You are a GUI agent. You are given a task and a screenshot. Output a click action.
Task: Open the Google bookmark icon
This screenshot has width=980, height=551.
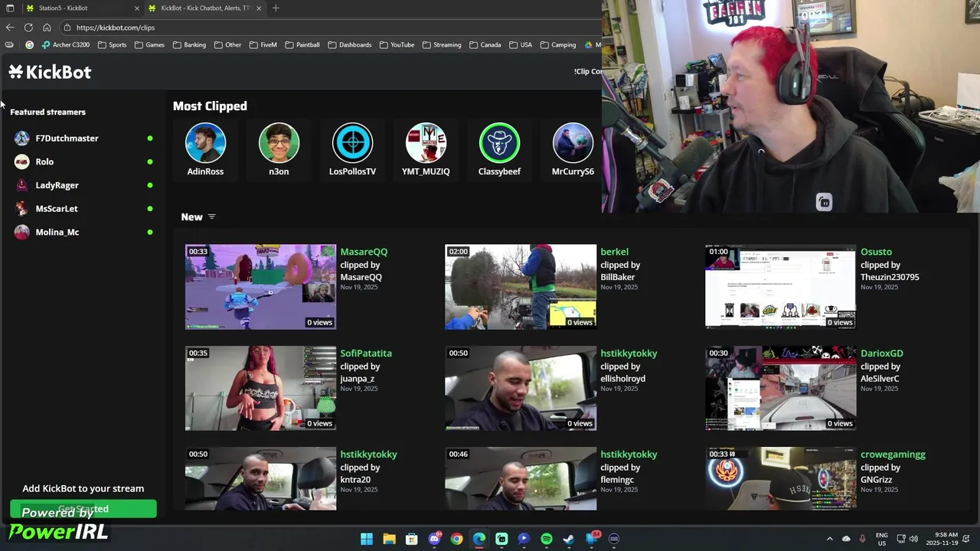(x=30, y=45)
